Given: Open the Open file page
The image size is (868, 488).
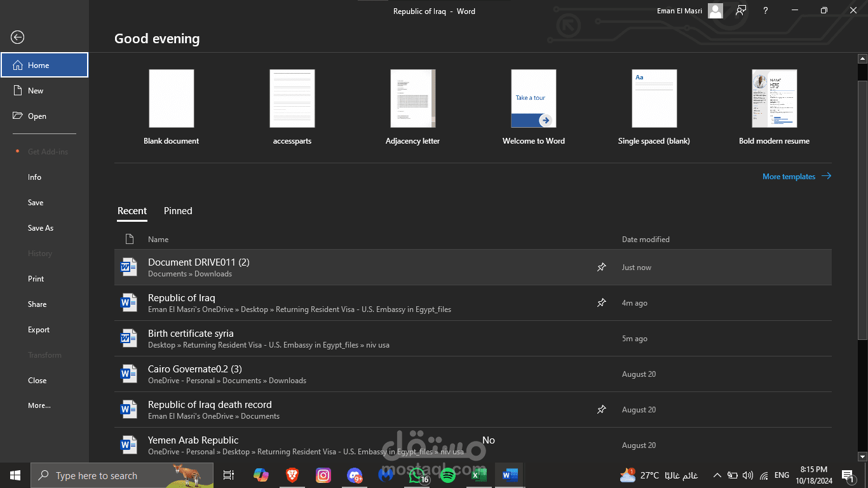Looking at the screenshot, I should [x=44, y=116].
